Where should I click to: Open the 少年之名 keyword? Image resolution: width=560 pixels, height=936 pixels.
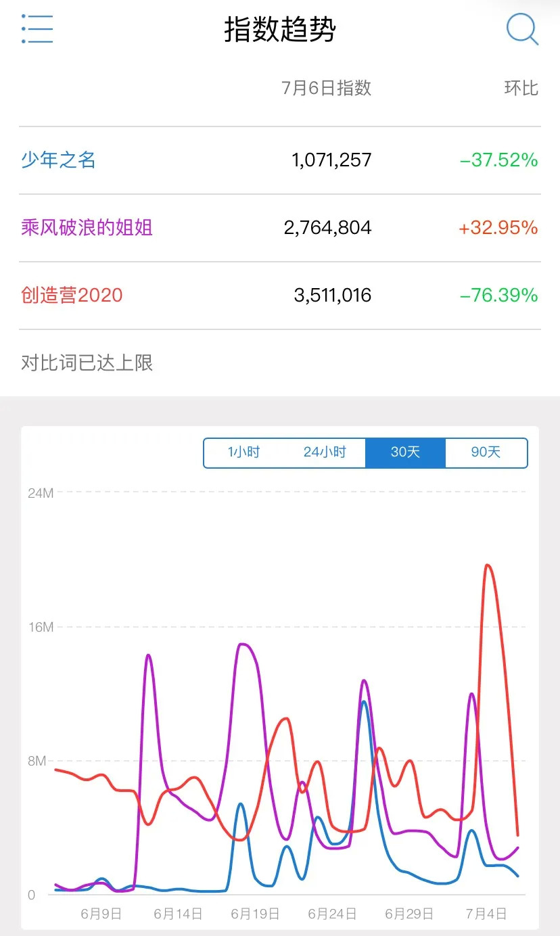point(58,160)
